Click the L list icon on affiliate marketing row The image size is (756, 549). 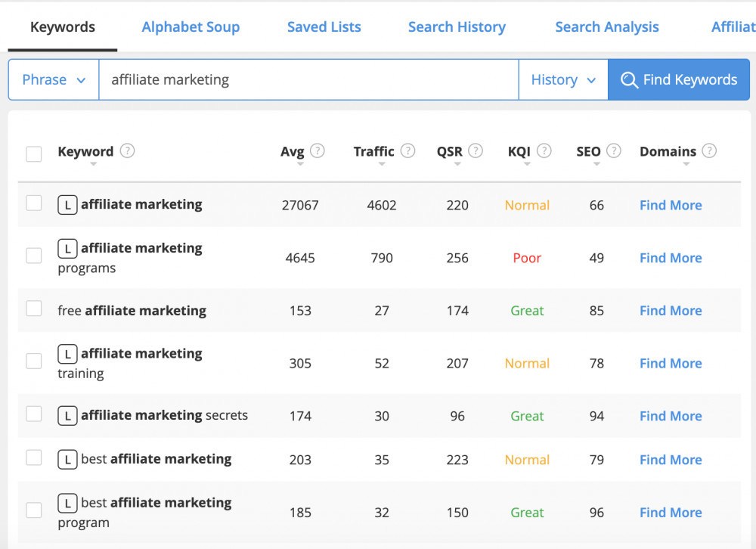point(67,205)
